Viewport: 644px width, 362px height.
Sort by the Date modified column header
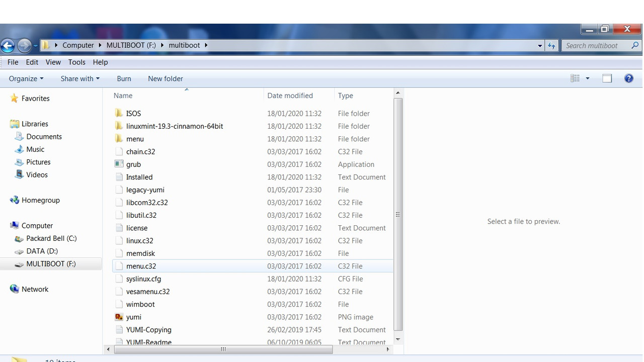(290, 96)
